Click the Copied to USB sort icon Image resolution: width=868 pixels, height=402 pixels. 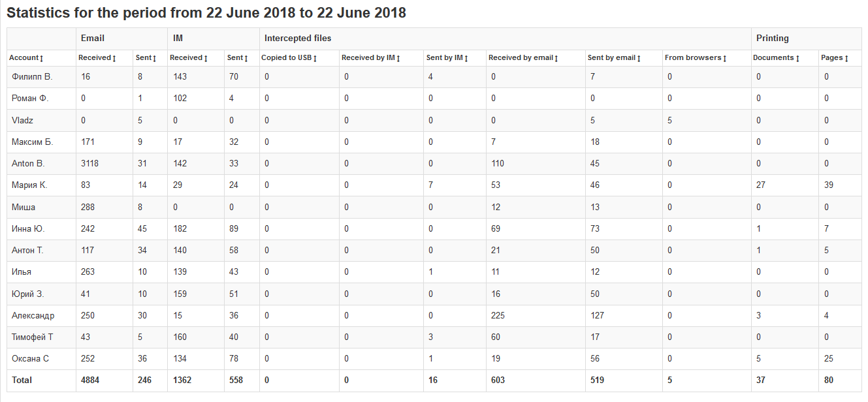[315, 59]
